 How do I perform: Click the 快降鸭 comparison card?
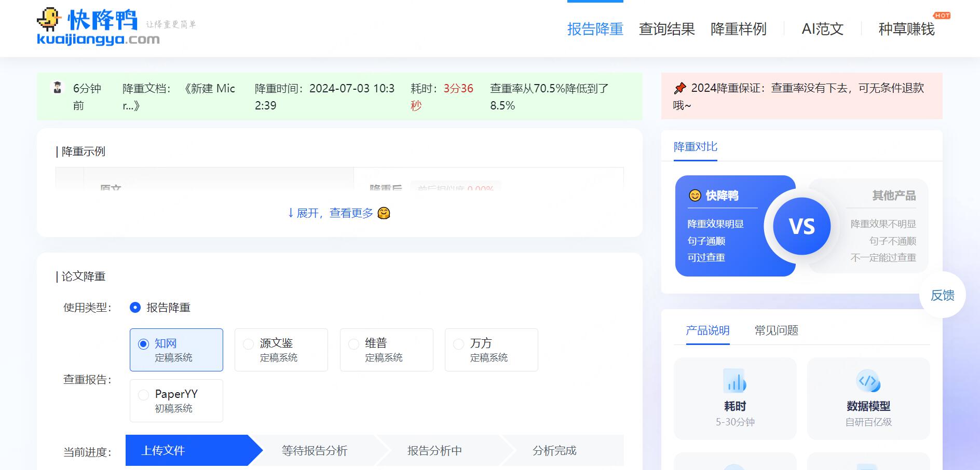[735, 226]
